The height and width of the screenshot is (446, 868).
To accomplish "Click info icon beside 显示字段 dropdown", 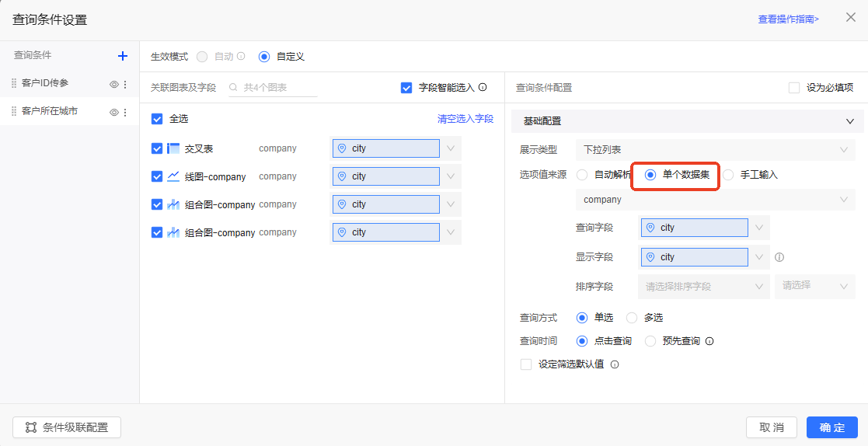I will 779,257.
